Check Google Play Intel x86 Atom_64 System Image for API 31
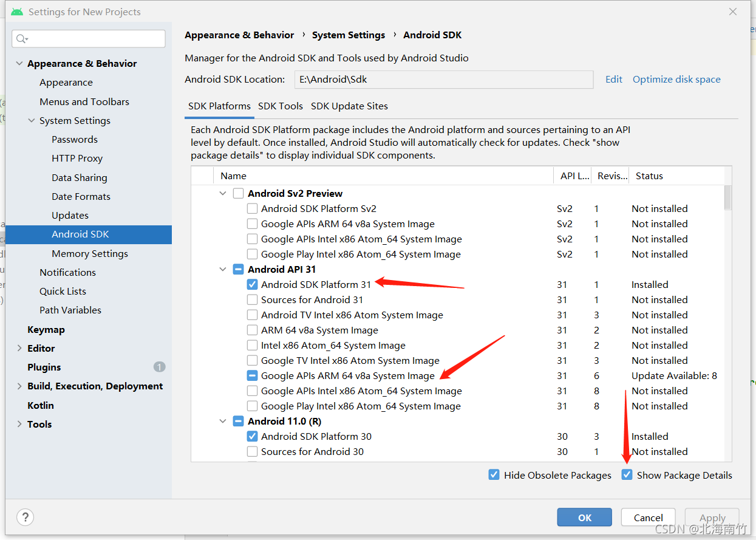 (252, 406)
